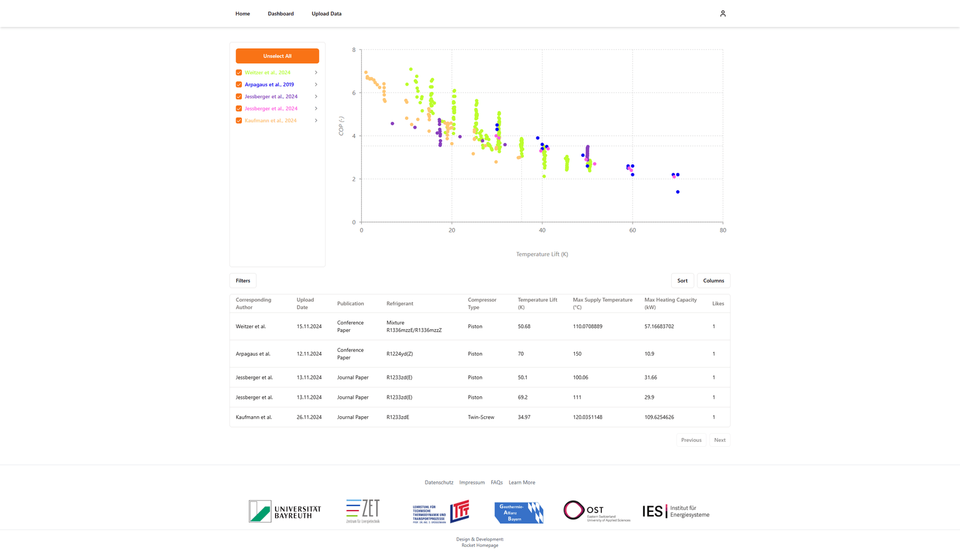
Task: Click the Universität Bayreuth logo
Action: [284, 511]
